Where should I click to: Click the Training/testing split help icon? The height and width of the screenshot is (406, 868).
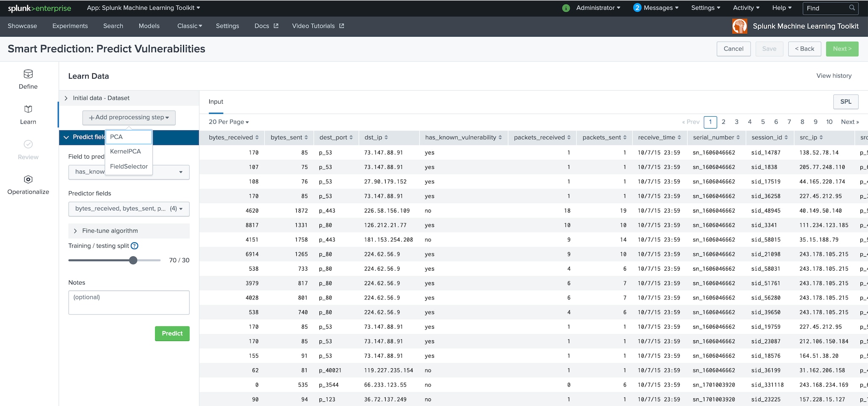coord(134,246)
